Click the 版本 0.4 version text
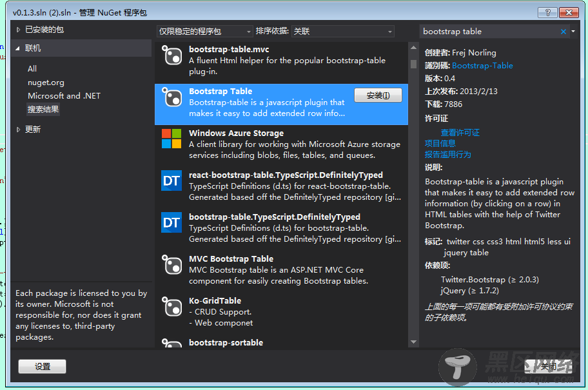 [440, 79]
